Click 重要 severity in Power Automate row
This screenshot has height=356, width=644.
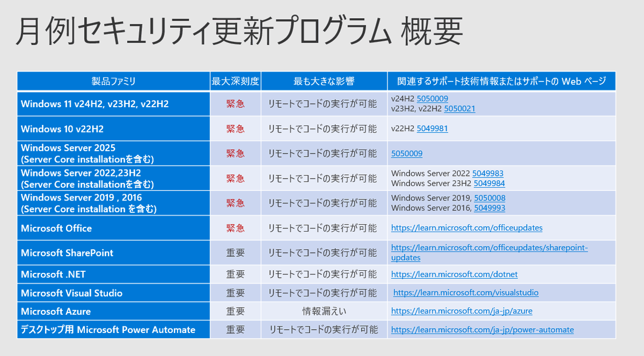pos(236,330)
